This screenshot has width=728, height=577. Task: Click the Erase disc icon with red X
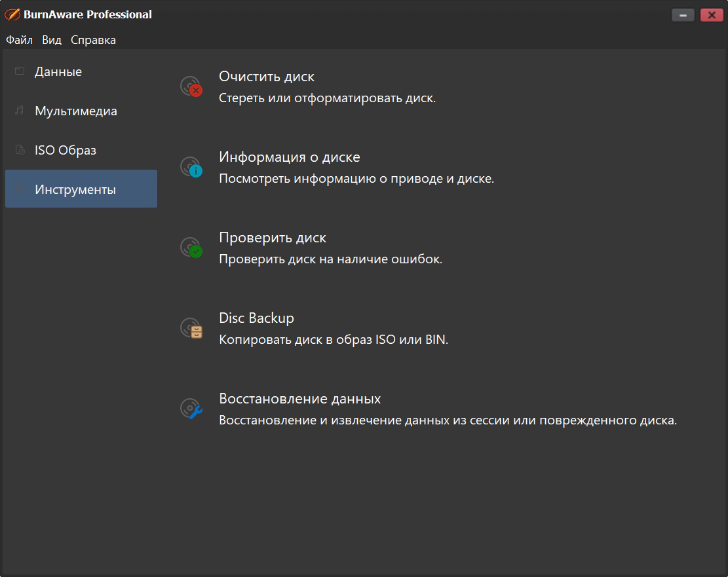(x=191, y=86)
